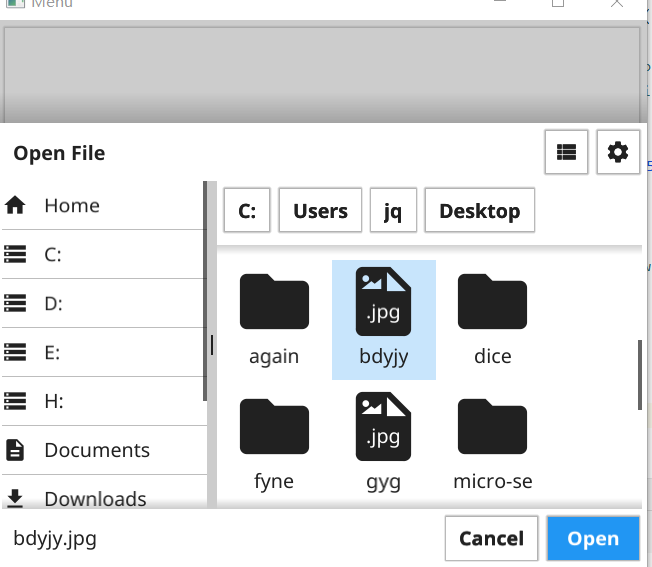652x567 pixels.
Task: Cancel the Open File dialog
Action: click(491, 539)
